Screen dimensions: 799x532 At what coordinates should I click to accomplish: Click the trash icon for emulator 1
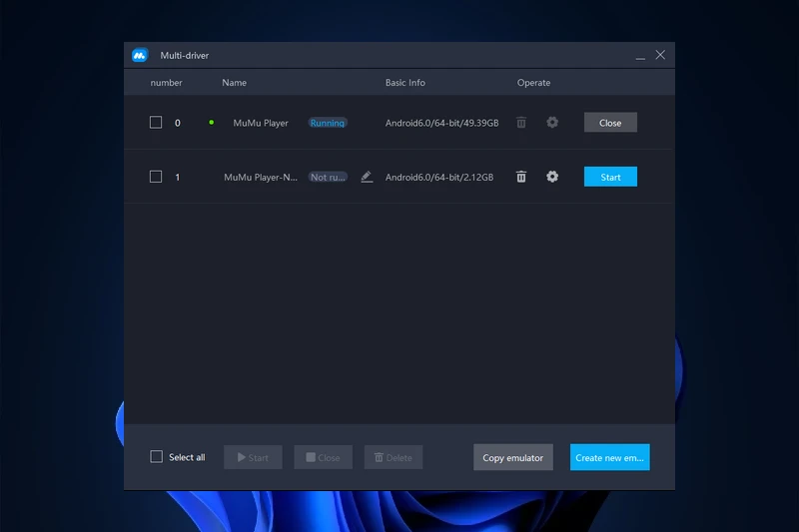point(521,177)
